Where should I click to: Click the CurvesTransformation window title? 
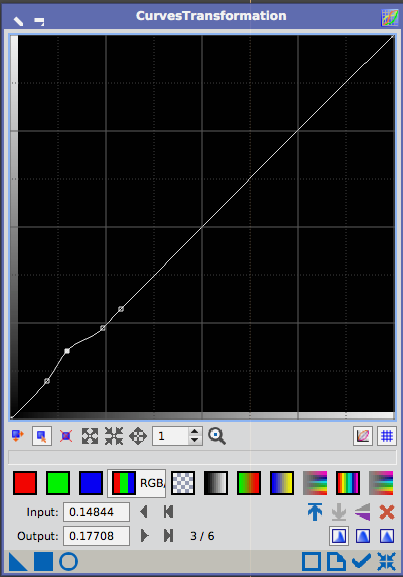coord(211,16)
